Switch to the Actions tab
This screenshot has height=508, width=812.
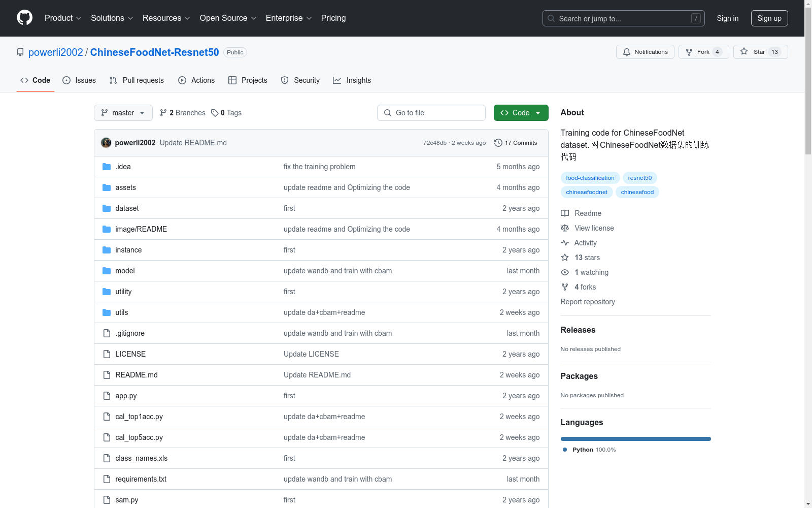(x=196, y=80)
